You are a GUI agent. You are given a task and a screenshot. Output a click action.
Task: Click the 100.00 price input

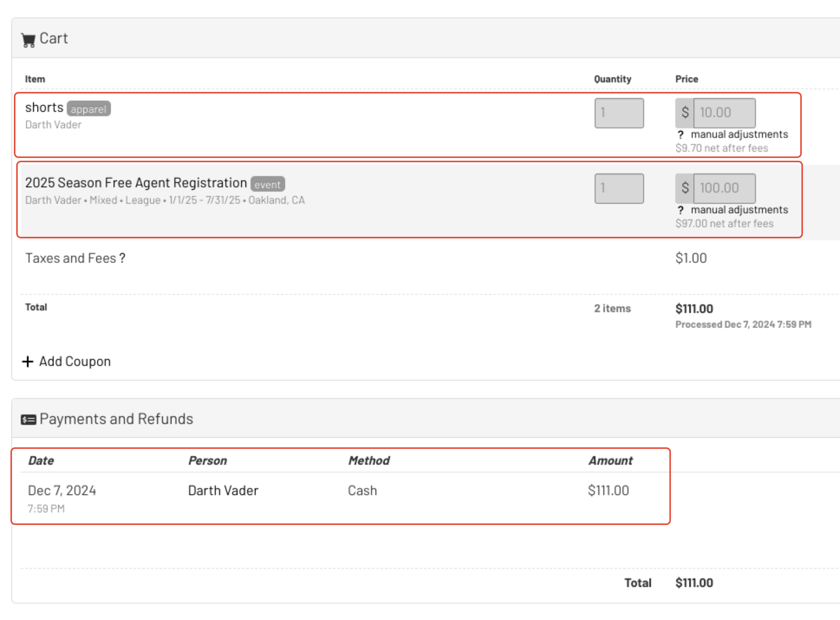coord(724,188)
